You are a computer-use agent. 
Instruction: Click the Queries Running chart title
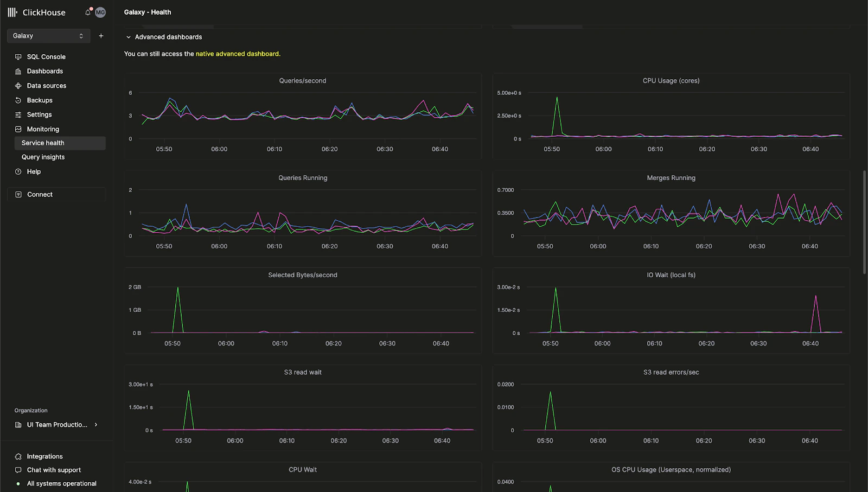point(303,178)
